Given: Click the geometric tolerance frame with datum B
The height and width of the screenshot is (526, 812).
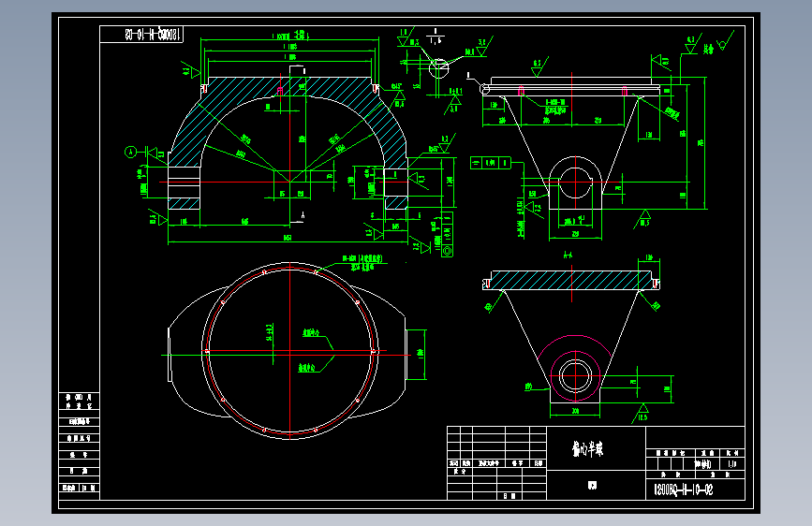Looking at the screenshot, I should click(x=491, y=163).
